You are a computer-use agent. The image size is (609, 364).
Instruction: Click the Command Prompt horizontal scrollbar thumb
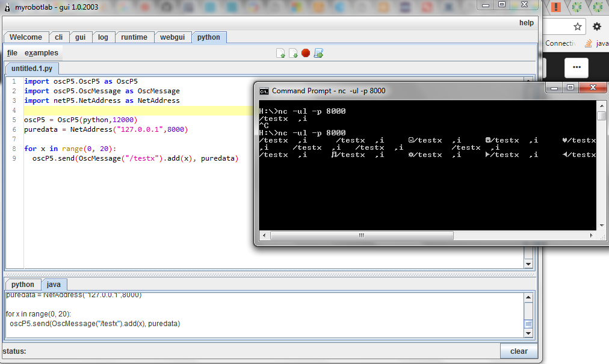coord(362,235)
